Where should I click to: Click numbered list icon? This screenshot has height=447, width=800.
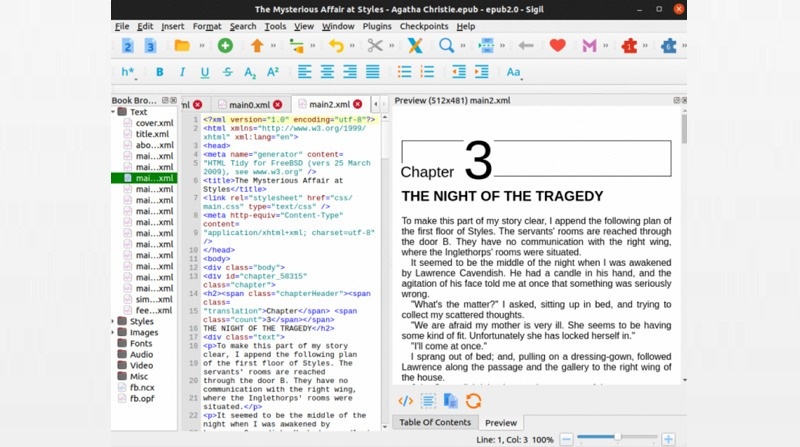[x=427, y=72]
